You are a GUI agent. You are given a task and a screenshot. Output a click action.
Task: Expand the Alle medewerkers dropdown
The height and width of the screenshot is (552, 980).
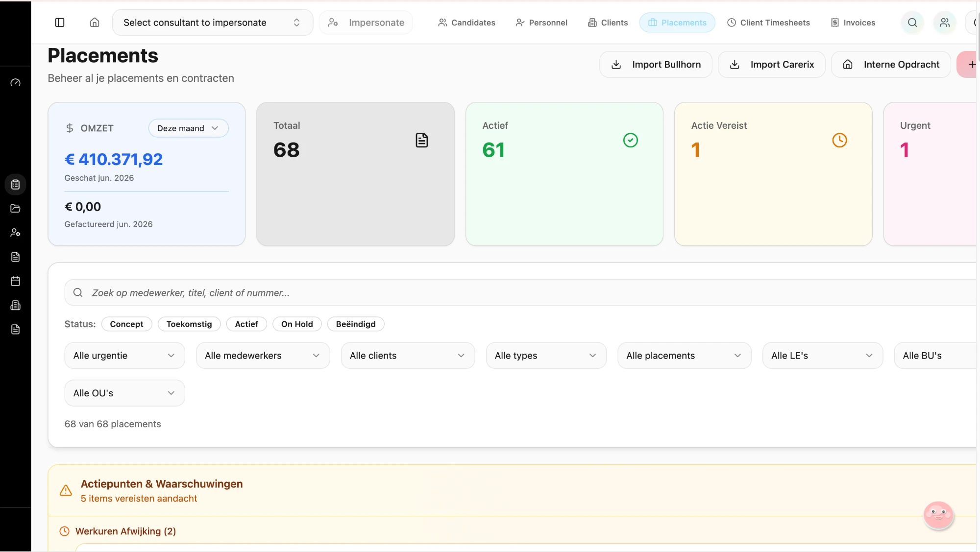[x=263, y=356]
